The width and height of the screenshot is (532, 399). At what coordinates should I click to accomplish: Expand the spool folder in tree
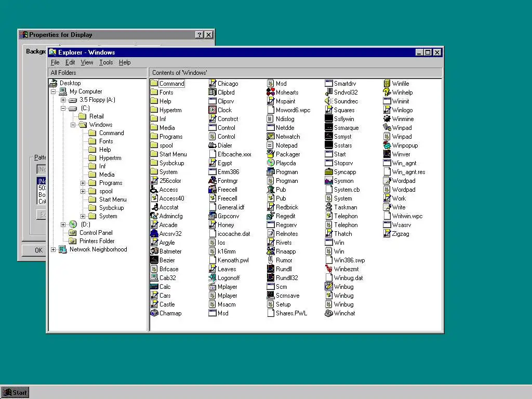pos(83,191)
